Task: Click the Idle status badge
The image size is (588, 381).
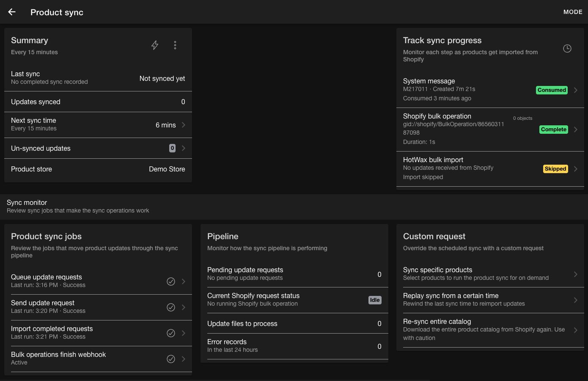Action: coord(375,300)
